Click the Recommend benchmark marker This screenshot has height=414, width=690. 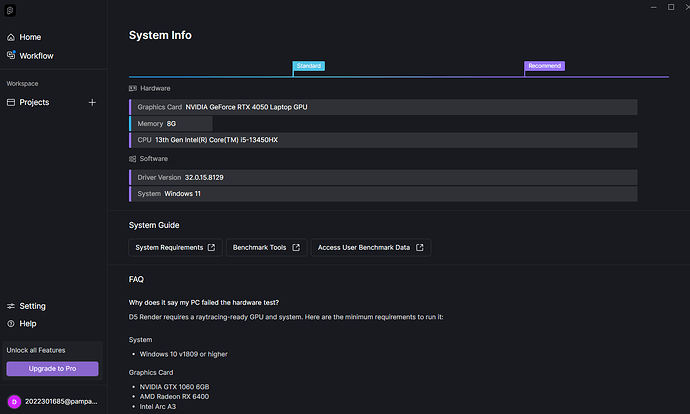pyautogui.click(x=545, y=66)
